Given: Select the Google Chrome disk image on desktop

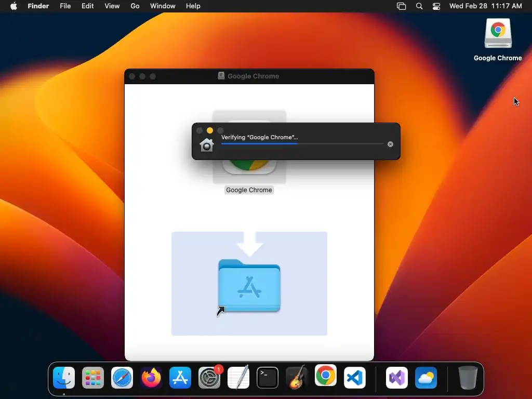Looking at the screenshot, I should click(x=498, y=33).
